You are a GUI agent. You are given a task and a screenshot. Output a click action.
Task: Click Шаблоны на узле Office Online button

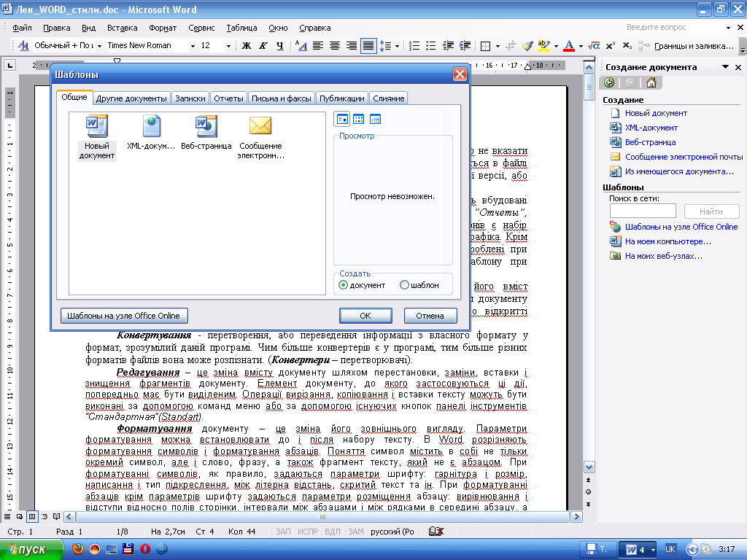[x=124, y=316]
